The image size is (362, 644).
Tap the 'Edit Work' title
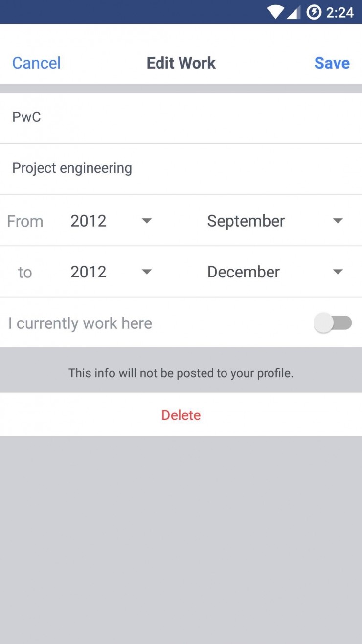pyautogui.click(x=181, y=63)
